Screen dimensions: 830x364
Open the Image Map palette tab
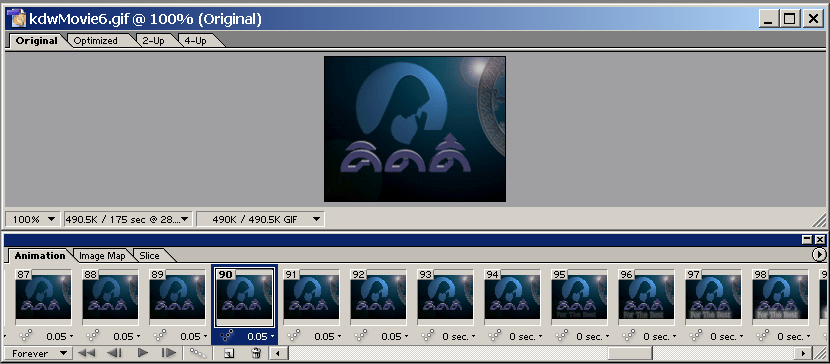(102, 256)
